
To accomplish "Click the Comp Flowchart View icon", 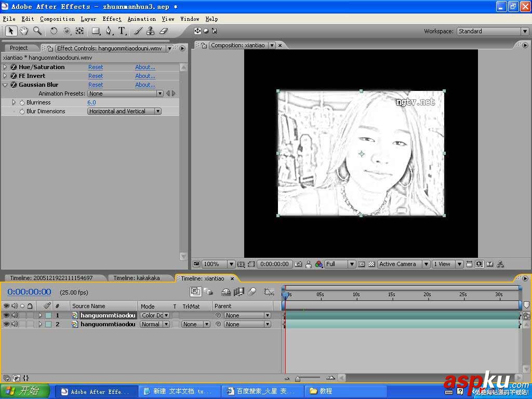I will point(500,264).
